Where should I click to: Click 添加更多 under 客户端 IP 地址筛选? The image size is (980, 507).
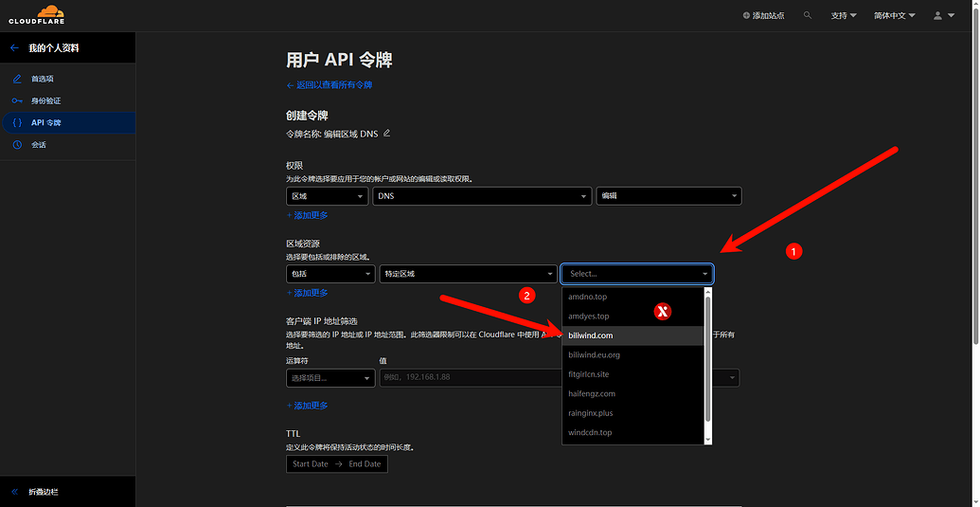tap(307, 405)
